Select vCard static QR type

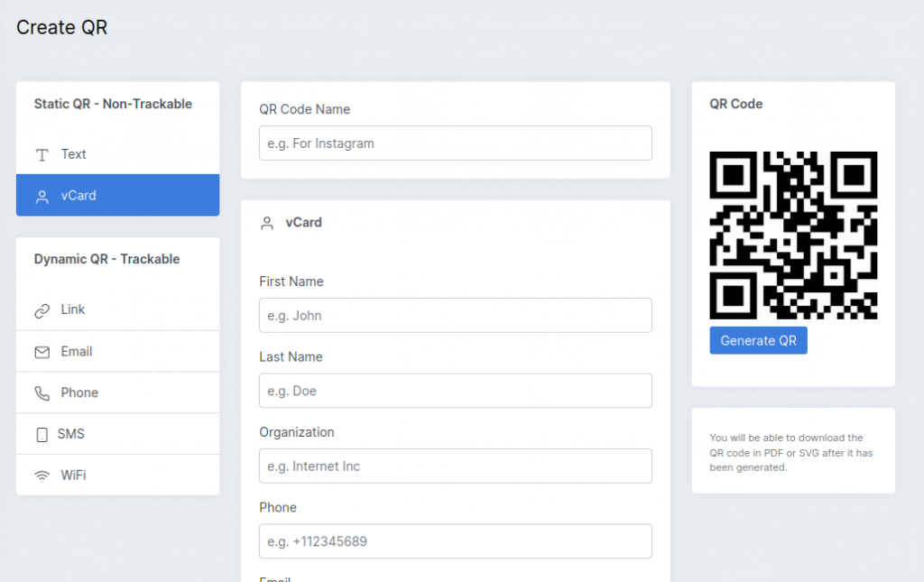pos(118,195)
